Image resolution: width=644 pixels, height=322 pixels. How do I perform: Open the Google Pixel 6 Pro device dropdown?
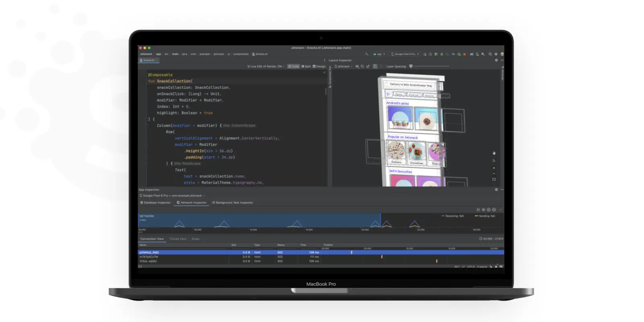(x=405, y=54)
